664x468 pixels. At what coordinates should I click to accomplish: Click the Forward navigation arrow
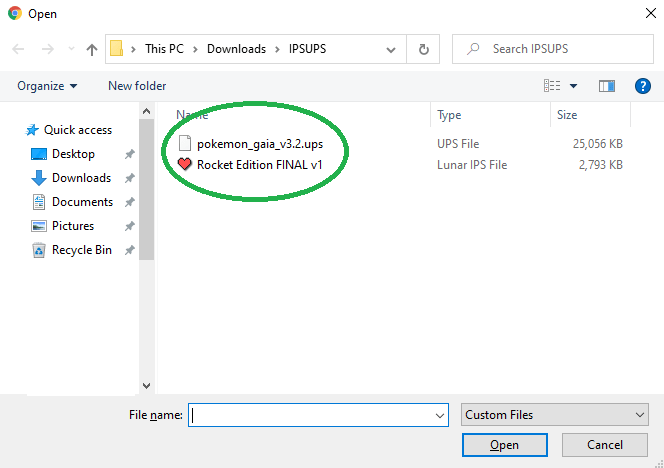(x=47, y=49)
